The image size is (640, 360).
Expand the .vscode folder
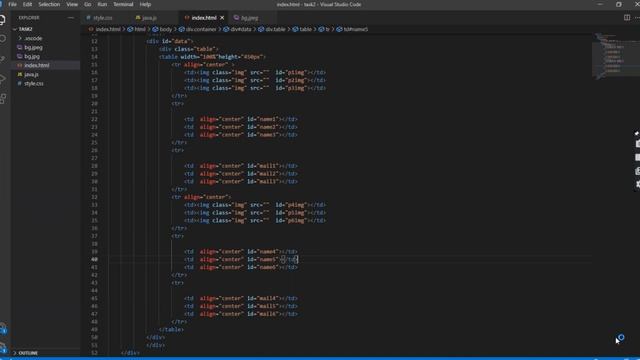[45, 38]
